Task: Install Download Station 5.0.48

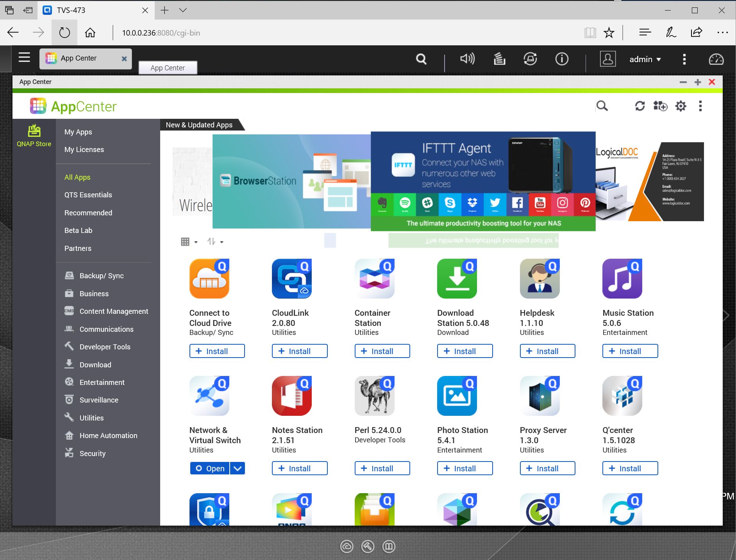Action: click(465, 351)
